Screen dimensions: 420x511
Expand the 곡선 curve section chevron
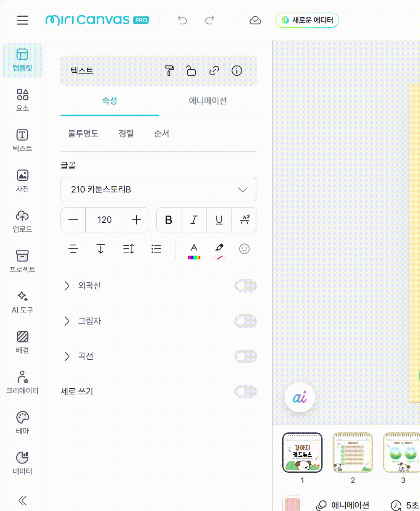(x=67, y=356)
